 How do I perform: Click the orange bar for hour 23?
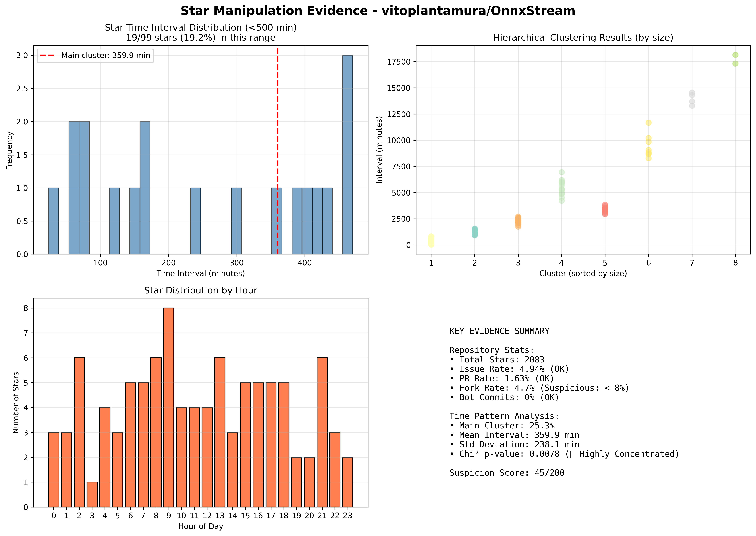tap(348, 482)
